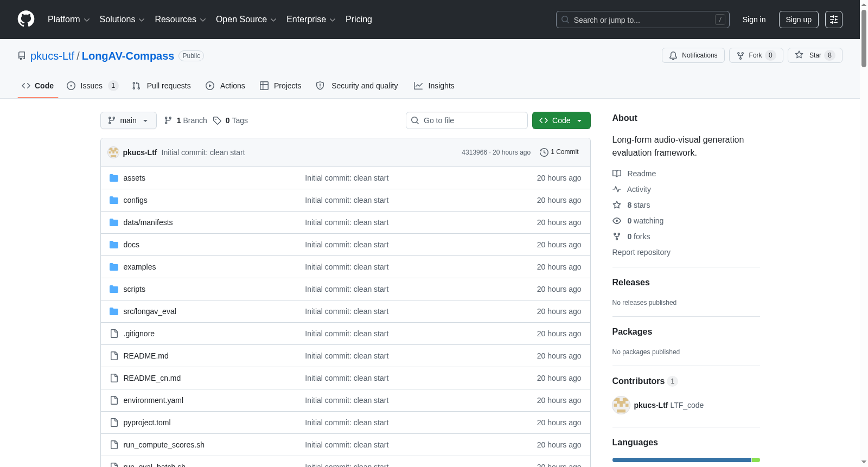Click the assets folder icon
The height and width of the screenshot is (467, 868).
pyautogui.click(x=114, y=178)
